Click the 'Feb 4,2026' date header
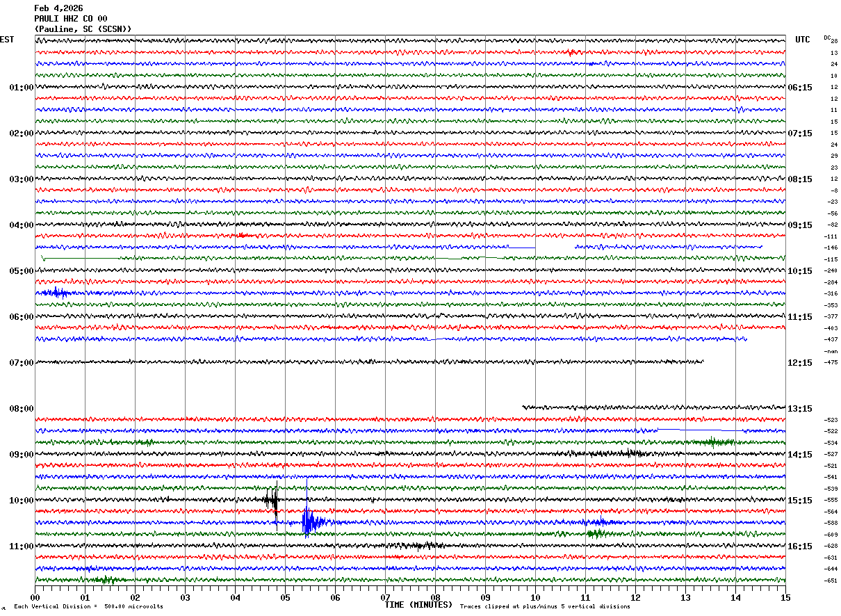 pos(58,8)
